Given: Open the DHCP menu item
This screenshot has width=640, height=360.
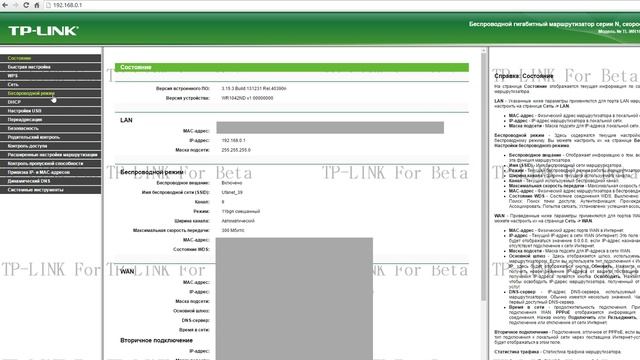Looking at the screenshot, I should (51, 102).
